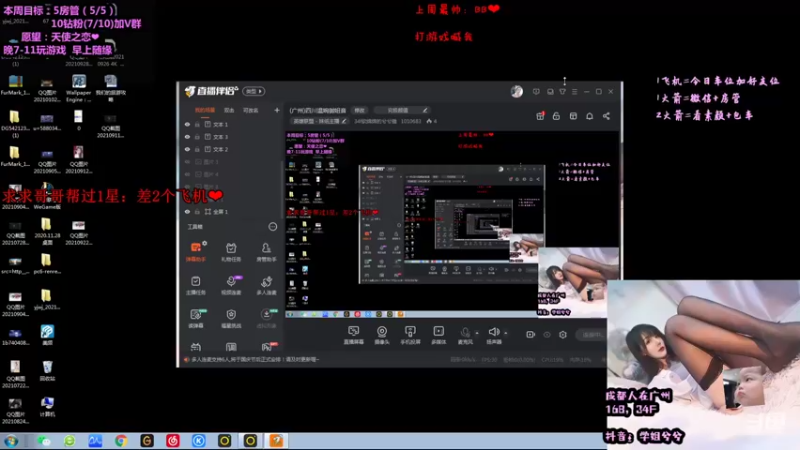The image size is (800, 450).
Task: Open the 多人连麦 tool
Action: click(x=266, y=285)
